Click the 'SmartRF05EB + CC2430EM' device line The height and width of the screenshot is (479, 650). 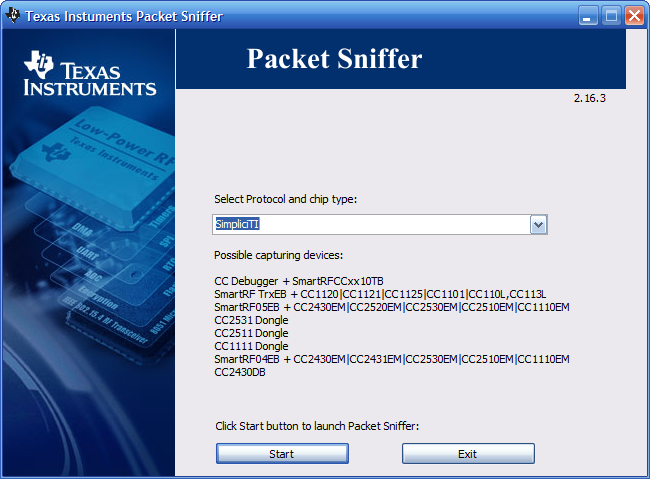coord(392,307)
